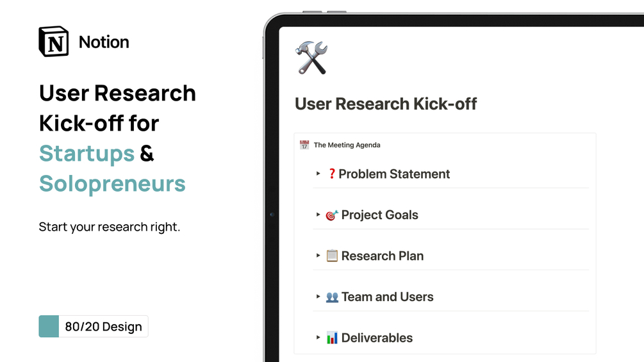
Task: Click the red question mark emoji
Action: 331,174
